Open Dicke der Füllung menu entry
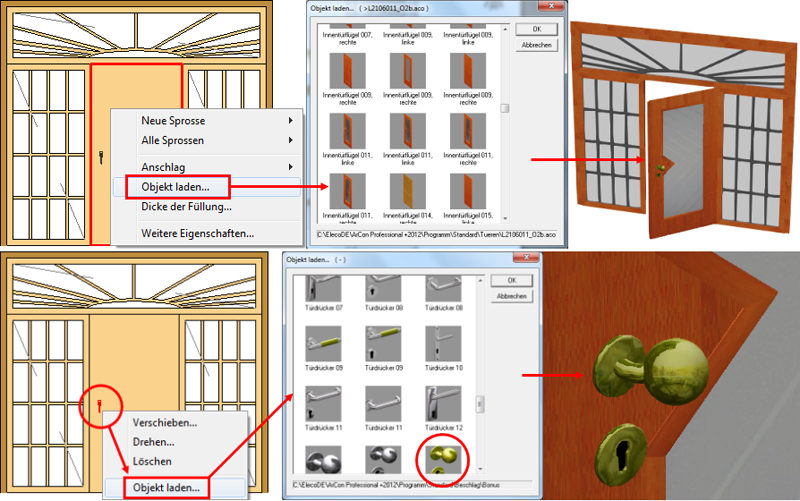Image resolution: width=800 pixels, height=501 pixels. (x=186, y=207)
